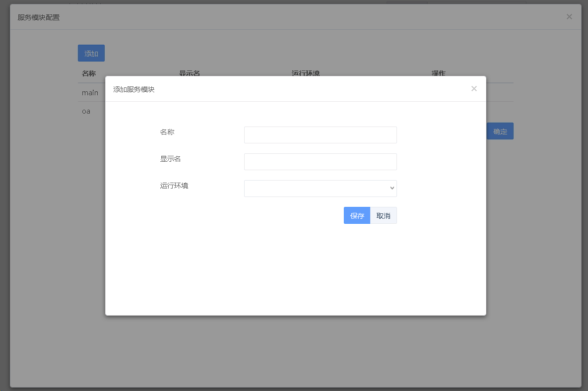Close the 服务模块配置 dialog with the X
Viewport: 588px width, 391px height.
pyautogui.click(x=569, y=17)
